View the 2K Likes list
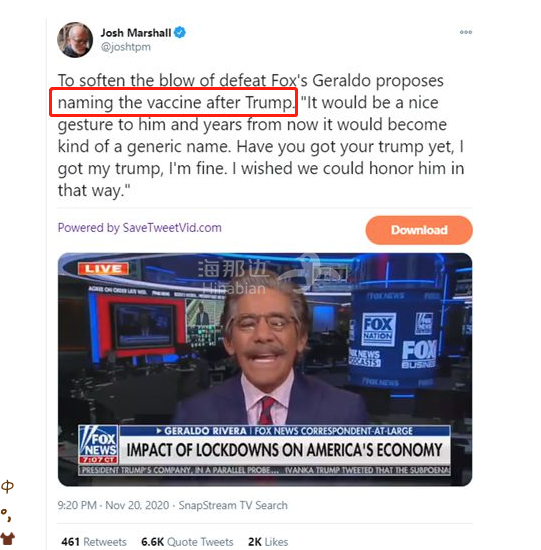The image size is (541, 550). point(268,542)
